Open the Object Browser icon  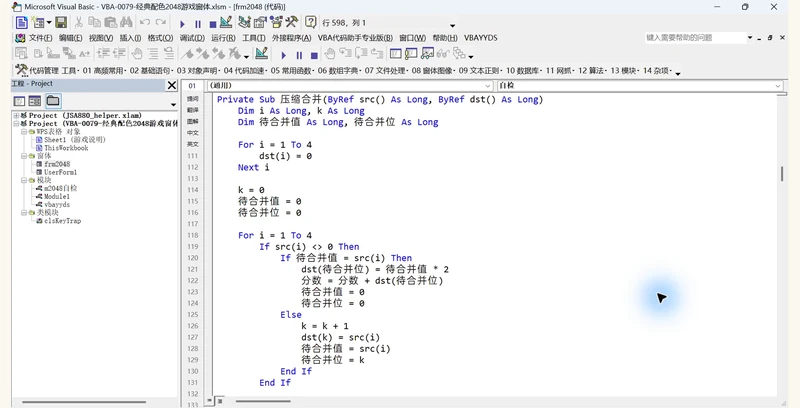point(276,22)
